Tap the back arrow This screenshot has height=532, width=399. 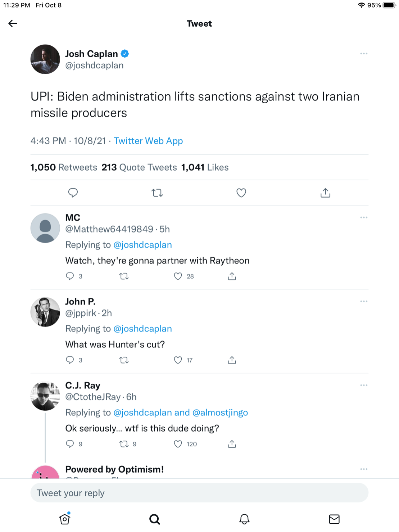pyautogui.click(x=13, y=24)
